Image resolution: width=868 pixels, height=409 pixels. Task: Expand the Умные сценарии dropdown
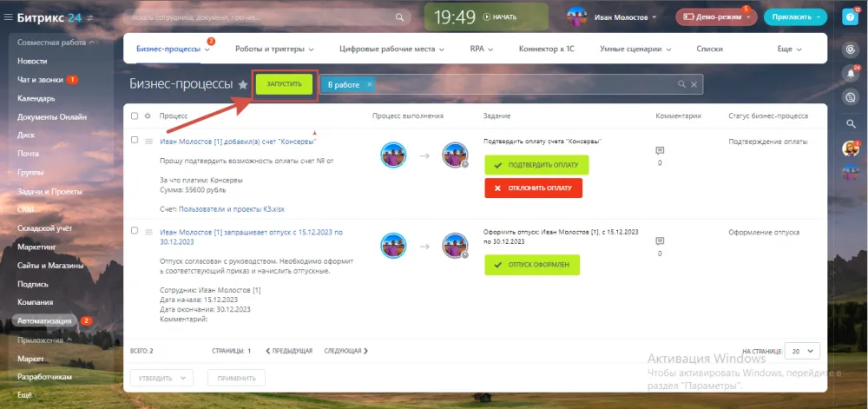pyautogui.click(x=668, y=49)
